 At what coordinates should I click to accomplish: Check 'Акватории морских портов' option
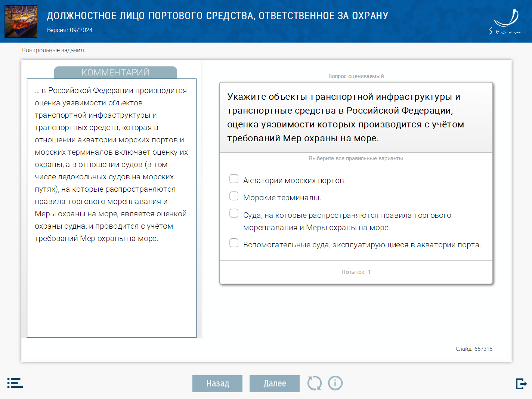click(234, 179)
